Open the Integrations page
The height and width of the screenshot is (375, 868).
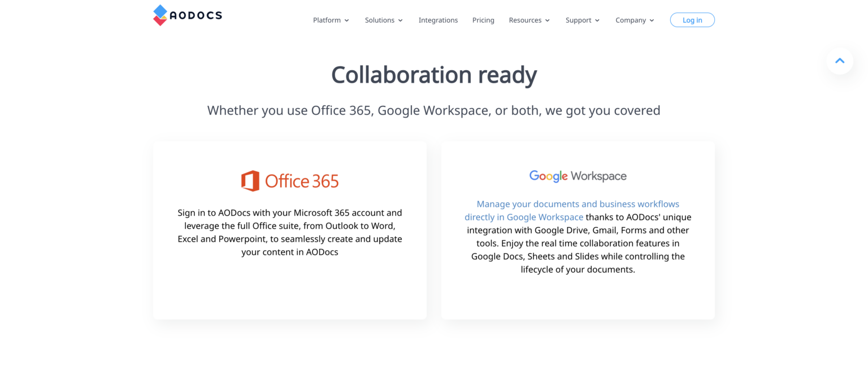(x=438, y=20)
